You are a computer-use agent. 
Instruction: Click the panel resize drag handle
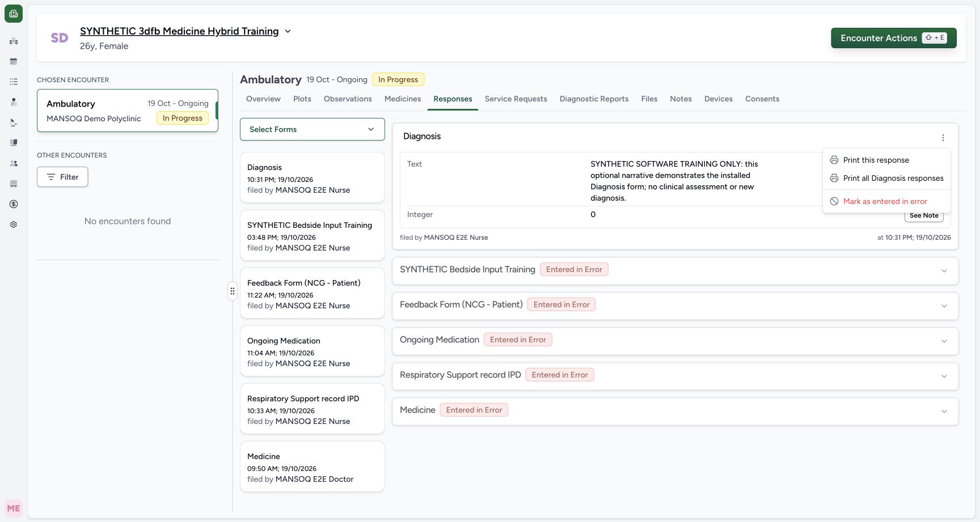click(x=233, y=291)
